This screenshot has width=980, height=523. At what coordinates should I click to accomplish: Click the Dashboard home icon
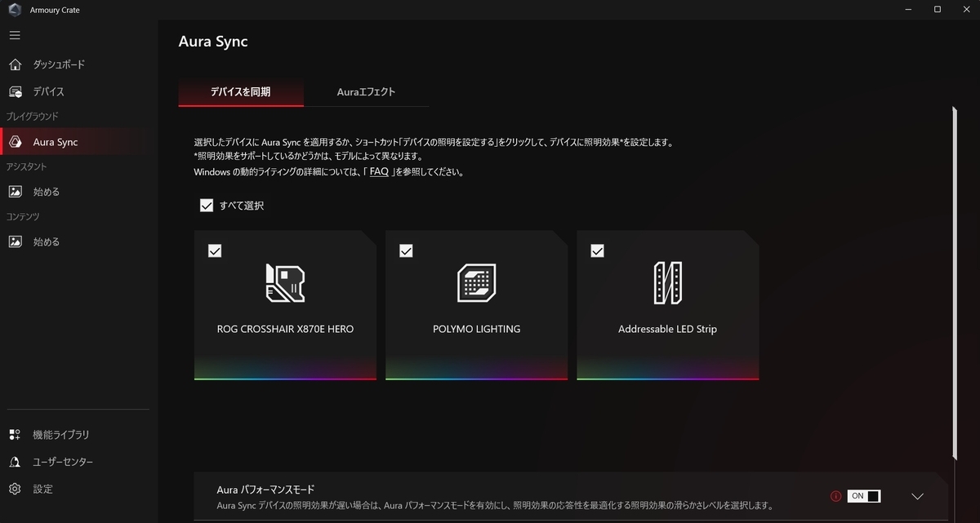15,64
